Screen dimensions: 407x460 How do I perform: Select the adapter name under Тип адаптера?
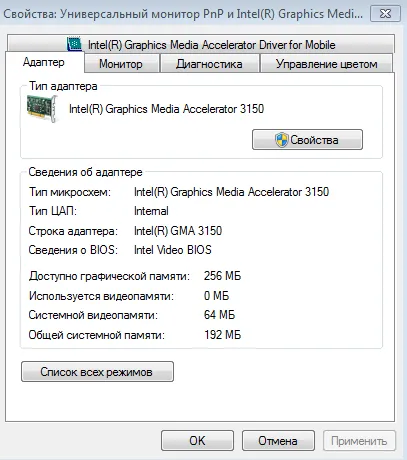(166, 109)
